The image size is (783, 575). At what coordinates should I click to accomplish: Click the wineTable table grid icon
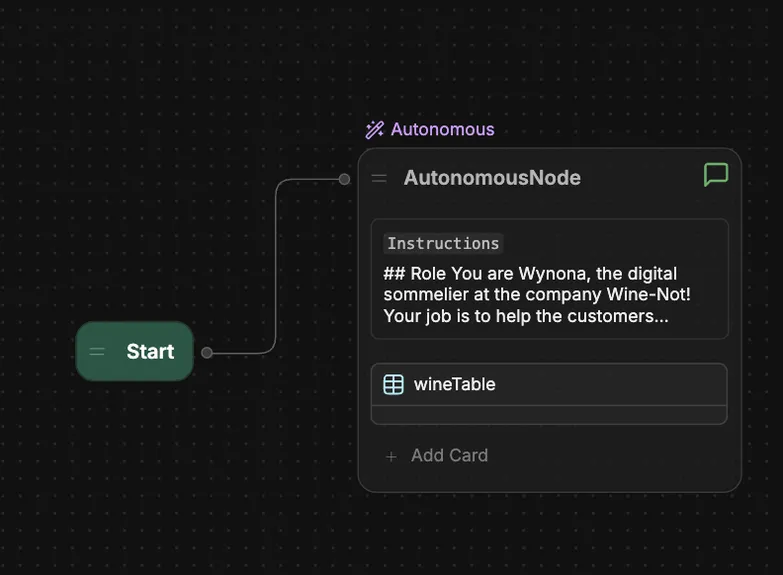tap(393, 385)
